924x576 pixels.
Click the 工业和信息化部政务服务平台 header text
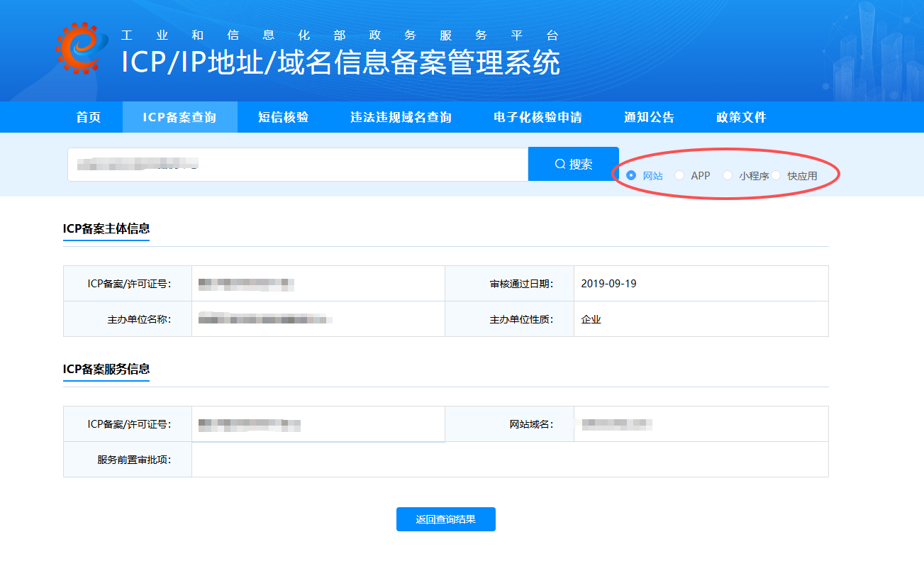[x=340, y=35]
